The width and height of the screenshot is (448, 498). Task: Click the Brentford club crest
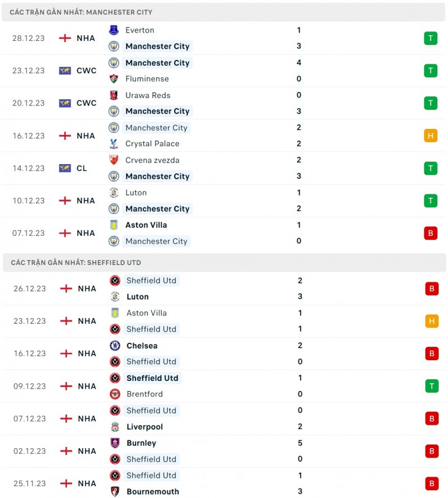(115, 394)
